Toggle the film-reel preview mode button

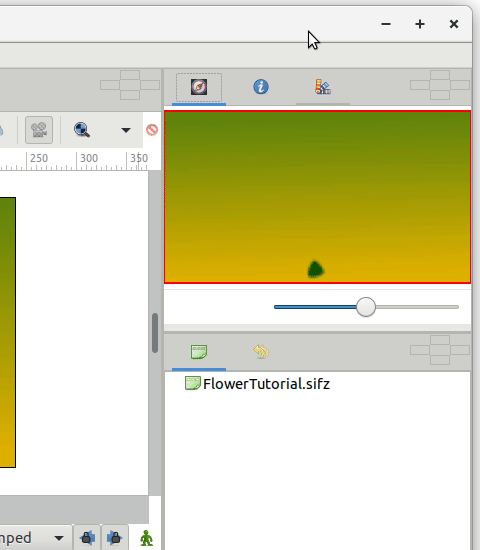tap(39, 130)
